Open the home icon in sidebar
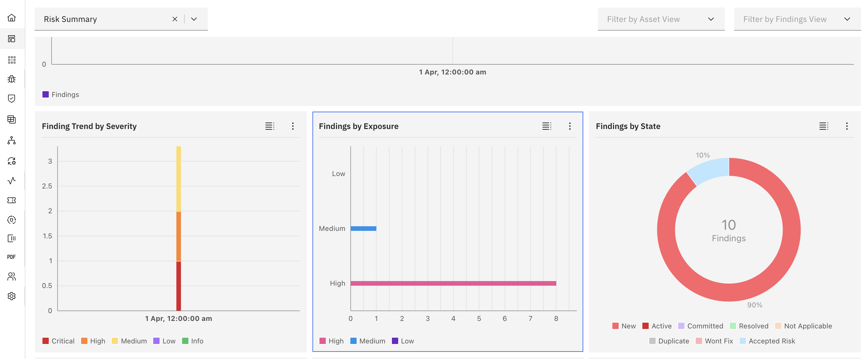868x359 pixels. click(x=12, y=18)
